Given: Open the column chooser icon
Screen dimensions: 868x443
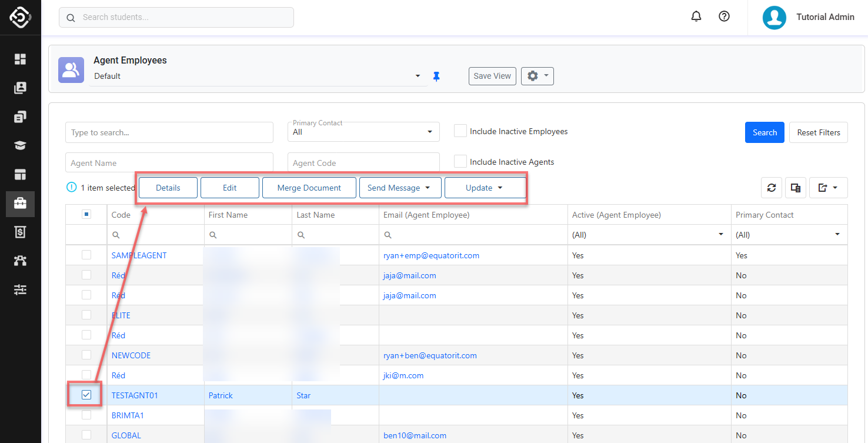Looking at the screenshot, I should click(796, 188).
